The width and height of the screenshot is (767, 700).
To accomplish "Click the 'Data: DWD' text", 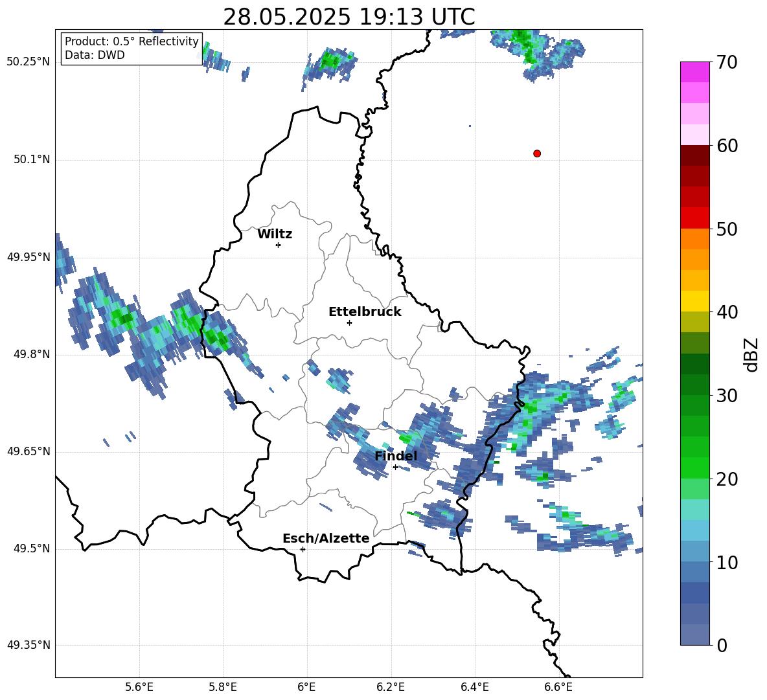I will (95, 55).
